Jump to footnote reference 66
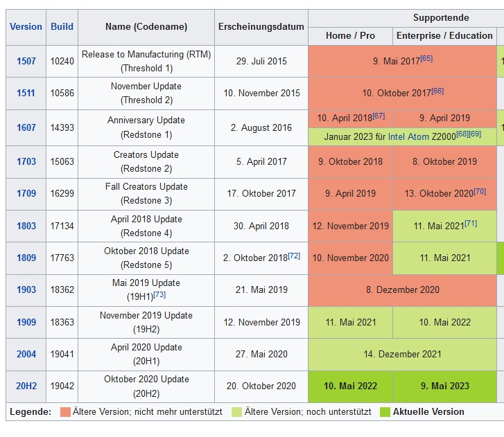The width and height of the screenshot is (504, 437). 437,91
